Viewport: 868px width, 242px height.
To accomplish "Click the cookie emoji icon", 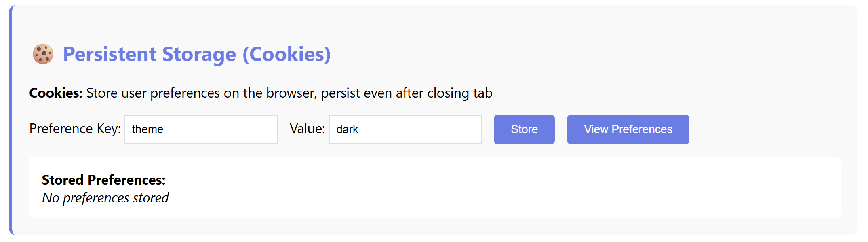I will (42, 54).
